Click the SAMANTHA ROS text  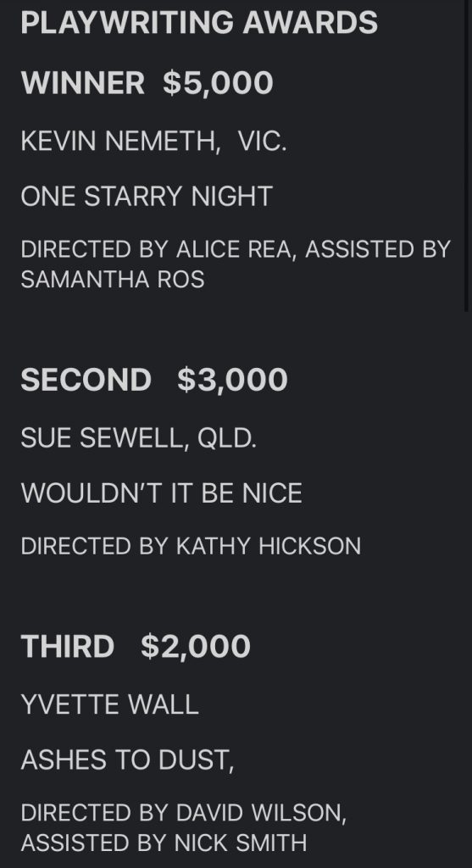pos(113,280)
